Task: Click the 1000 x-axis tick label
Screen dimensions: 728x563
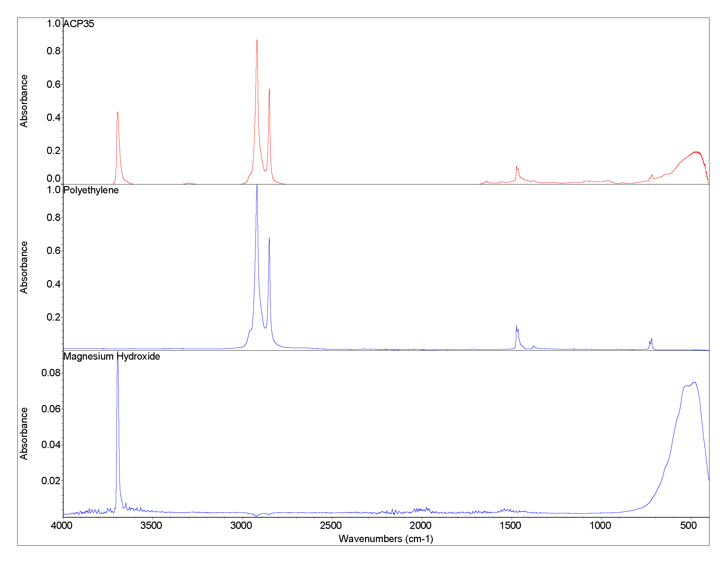Action: coord(600,526)
